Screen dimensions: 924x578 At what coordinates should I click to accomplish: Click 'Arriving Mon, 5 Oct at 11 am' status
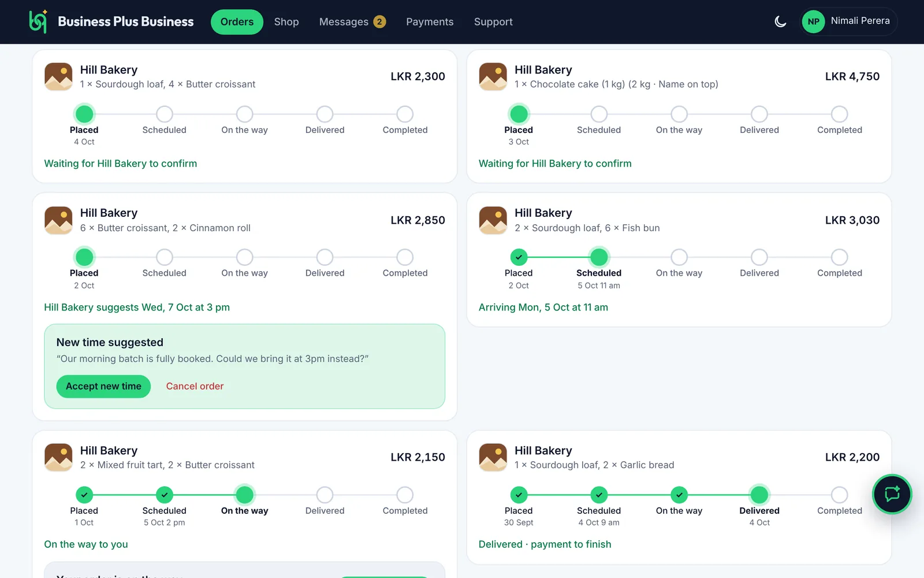click(543, 307)
